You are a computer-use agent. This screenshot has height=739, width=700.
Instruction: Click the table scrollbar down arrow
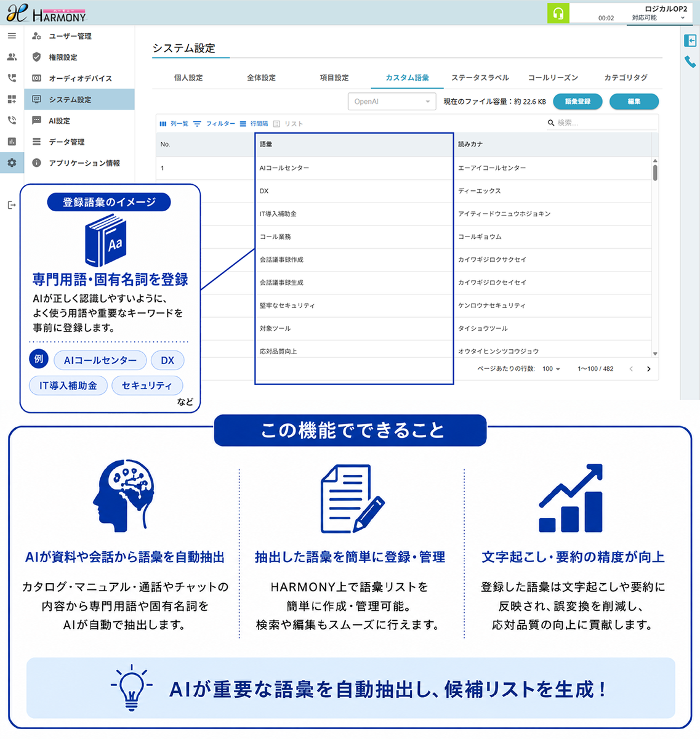[x=655, y=353]
